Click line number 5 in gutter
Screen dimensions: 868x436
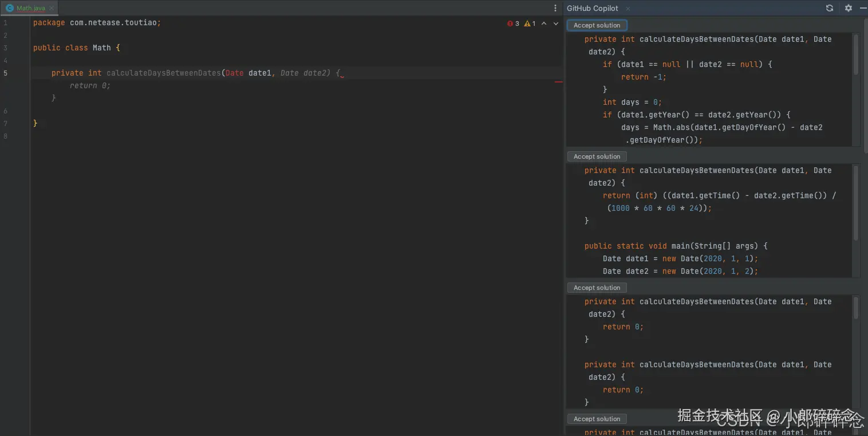pos(5,73)
